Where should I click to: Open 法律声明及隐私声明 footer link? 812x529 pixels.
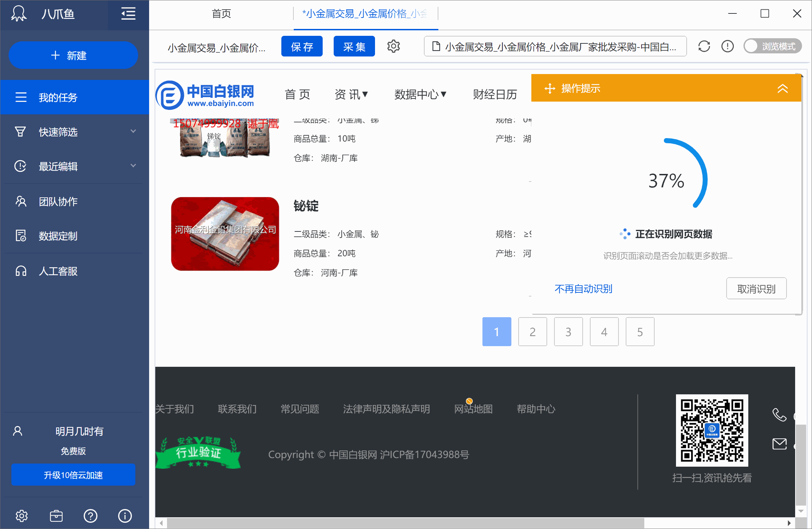386,409
